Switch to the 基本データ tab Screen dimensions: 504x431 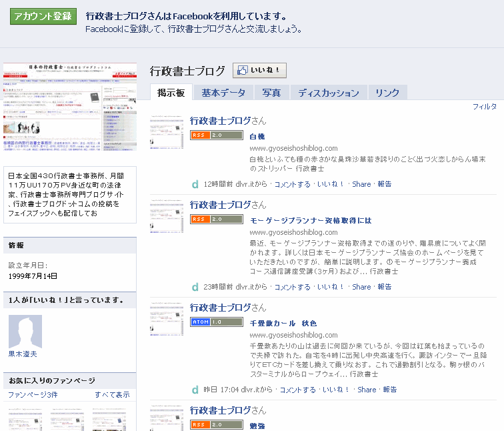[x=223, y=93]
